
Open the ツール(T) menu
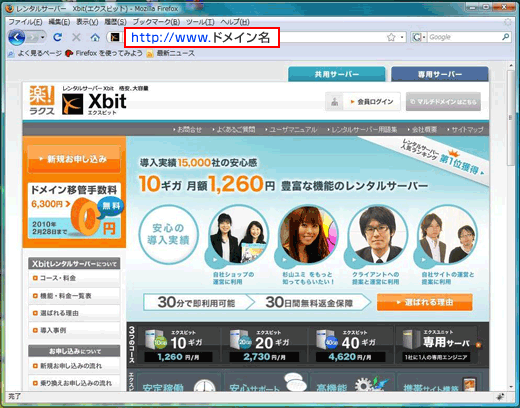(200, 22)
